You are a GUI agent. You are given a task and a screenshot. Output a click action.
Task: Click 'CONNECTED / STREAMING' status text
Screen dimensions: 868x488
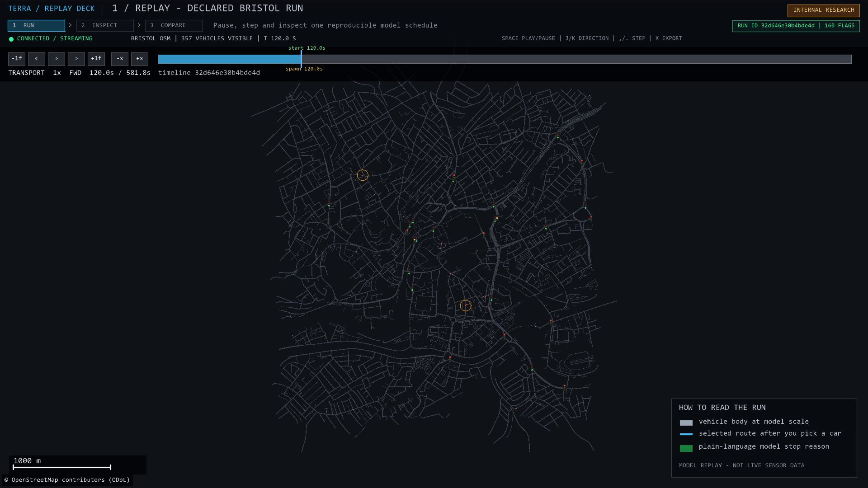[x=55, y=38]
